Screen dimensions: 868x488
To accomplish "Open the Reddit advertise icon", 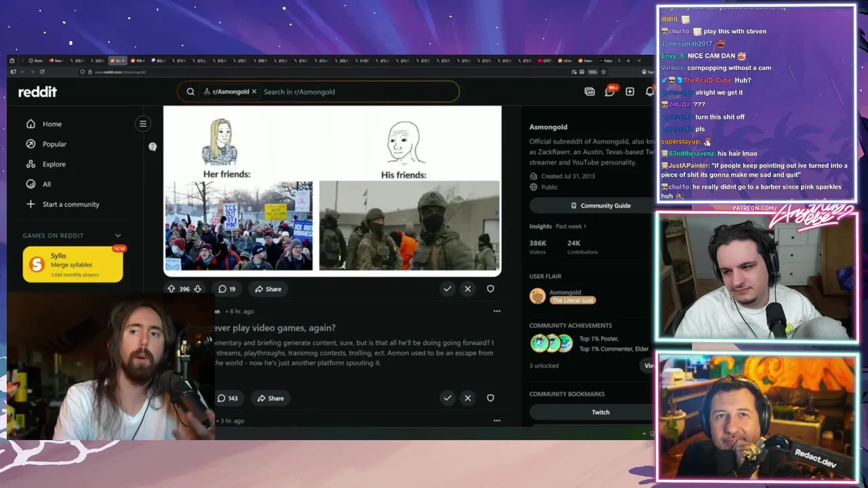I will pyautogui.click(x=589, y=91).
